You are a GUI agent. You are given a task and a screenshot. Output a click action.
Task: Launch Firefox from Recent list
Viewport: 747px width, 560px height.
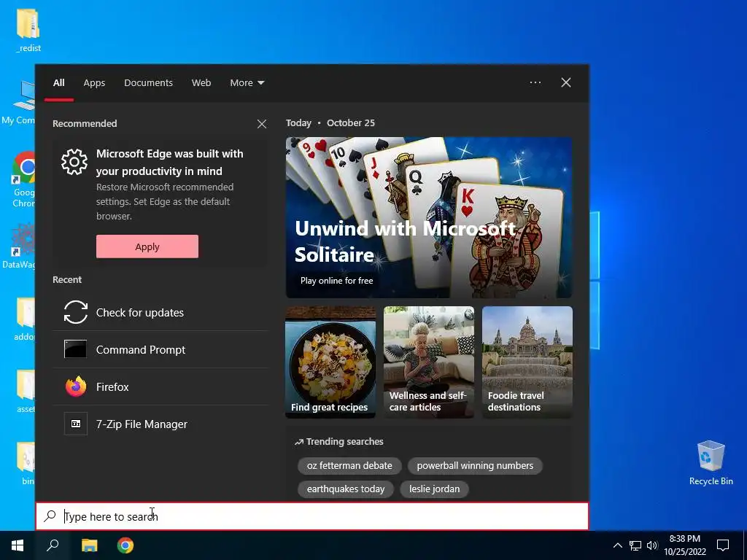coord(160,386)
